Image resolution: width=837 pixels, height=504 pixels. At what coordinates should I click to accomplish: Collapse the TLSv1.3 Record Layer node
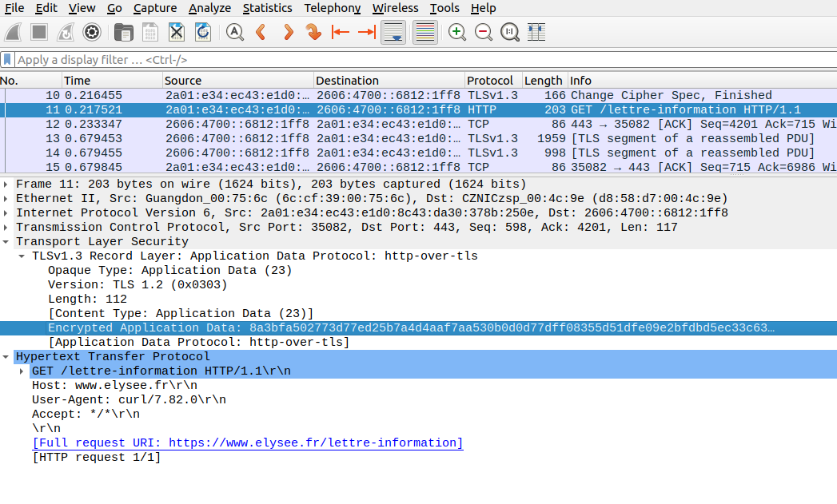[x=22, y=256]
